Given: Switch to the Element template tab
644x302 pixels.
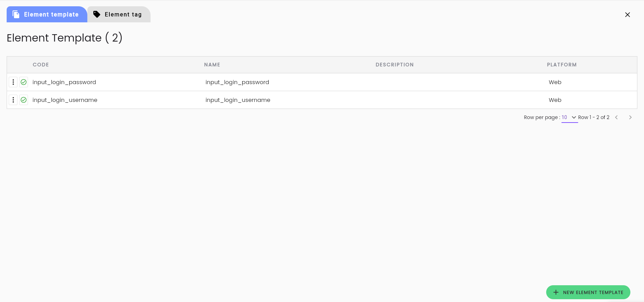Looking at the screenshot, I should tap(47, 14).
